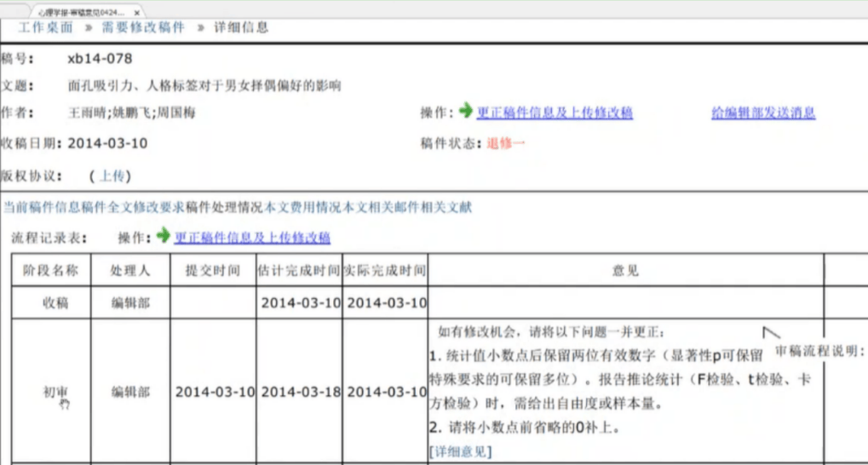Click green arrow icon beside 稿件状态 row's 操作
868x465 pixels.
pos(465,112)
